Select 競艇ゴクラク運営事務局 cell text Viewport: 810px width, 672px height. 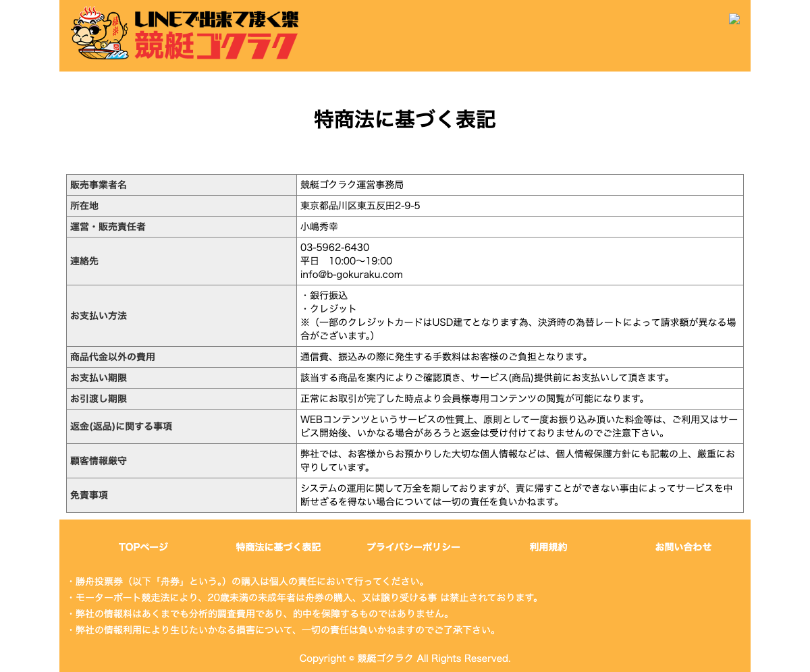click(352, 185)
